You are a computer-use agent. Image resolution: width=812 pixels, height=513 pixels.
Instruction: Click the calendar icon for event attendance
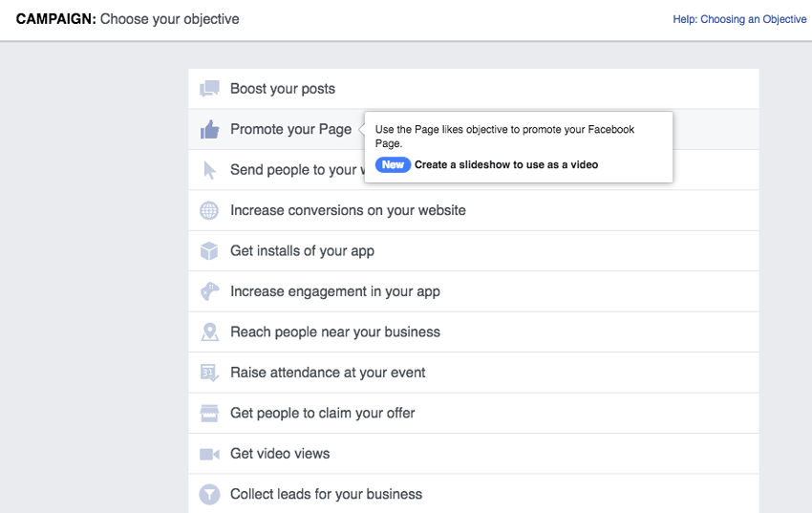(x=209, y=373)
